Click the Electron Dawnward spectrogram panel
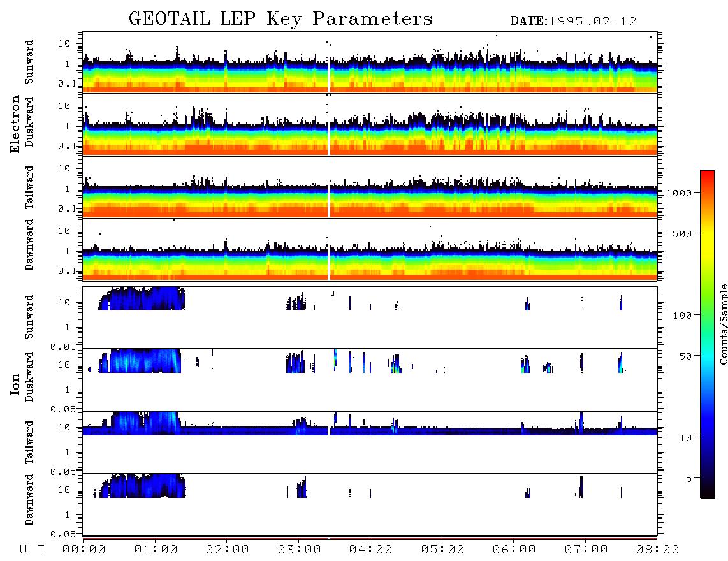 [x=370, y=249]
